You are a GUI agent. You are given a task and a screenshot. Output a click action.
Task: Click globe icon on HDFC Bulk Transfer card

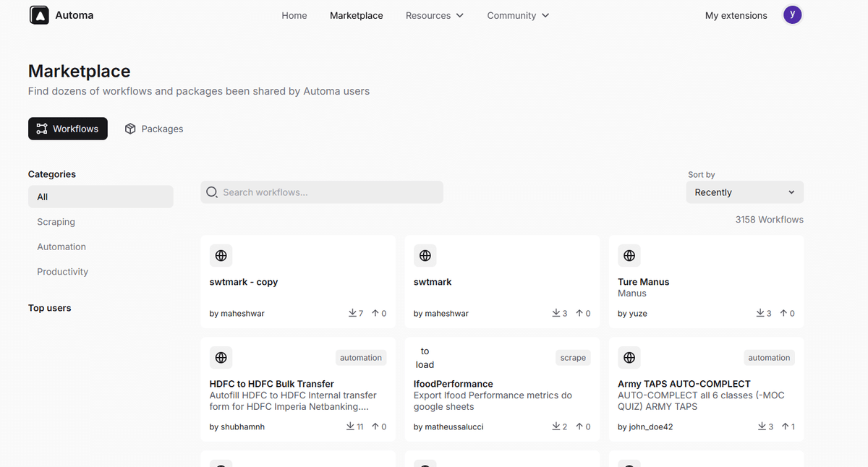221,358
